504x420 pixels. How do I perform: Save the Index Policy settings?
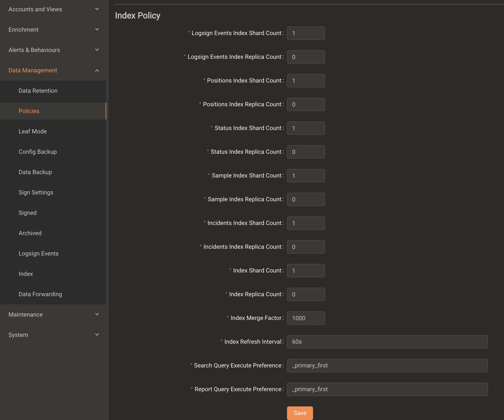click(x=300, y=413)
